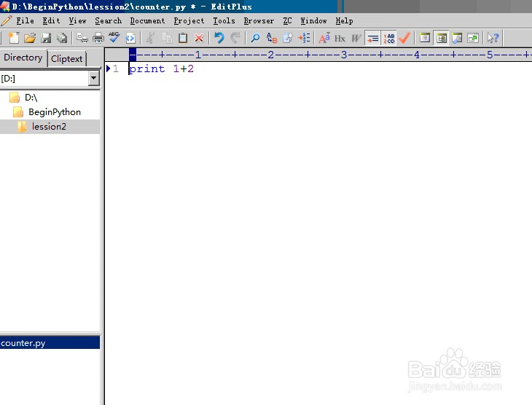The image size is (532, 405).
Task: Open the Tools menu
Action: (224, 20)
